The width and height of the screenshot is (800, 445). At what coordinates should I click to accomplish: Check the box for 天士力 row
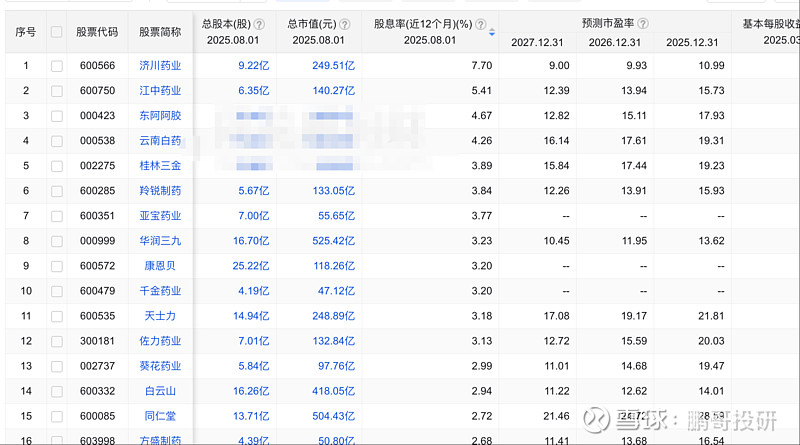(x=57, y=316)
